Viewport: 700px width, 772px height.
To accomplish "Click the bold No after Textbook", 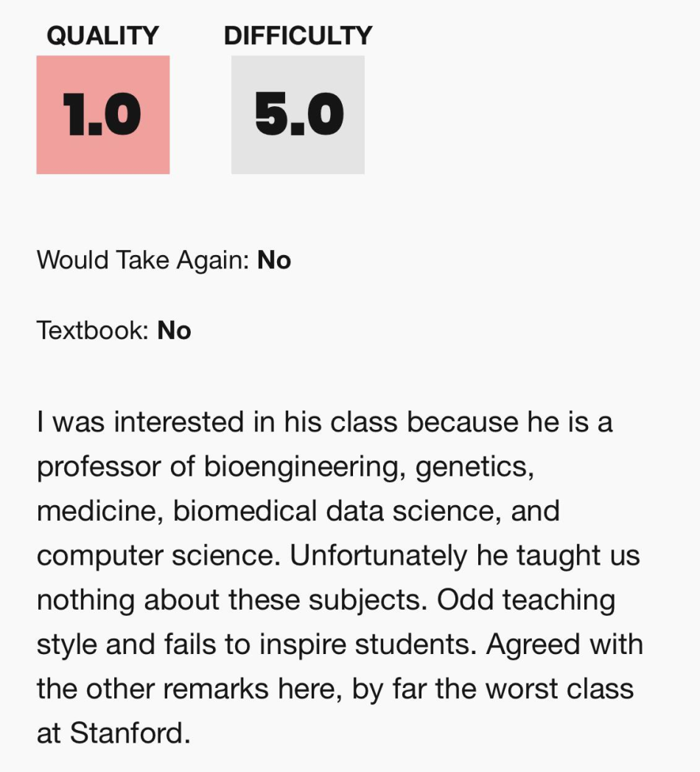I will tap(174, 330).
